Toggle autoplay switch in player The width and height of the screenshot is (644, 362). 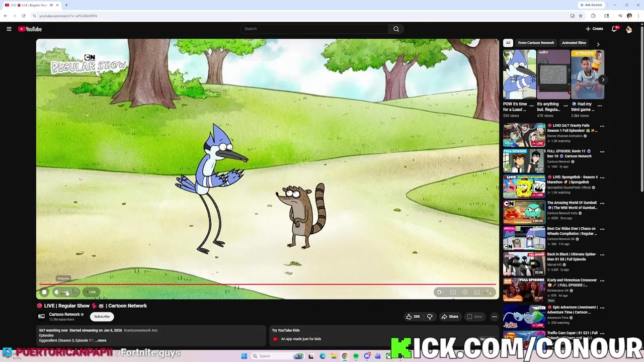point(439,292)
